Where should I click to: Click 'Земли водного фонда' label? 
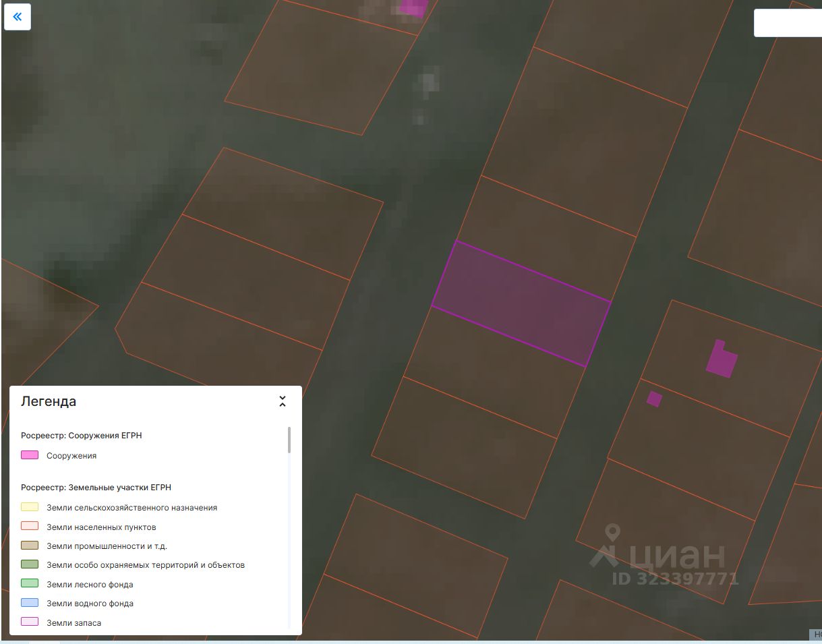(90, 604)
